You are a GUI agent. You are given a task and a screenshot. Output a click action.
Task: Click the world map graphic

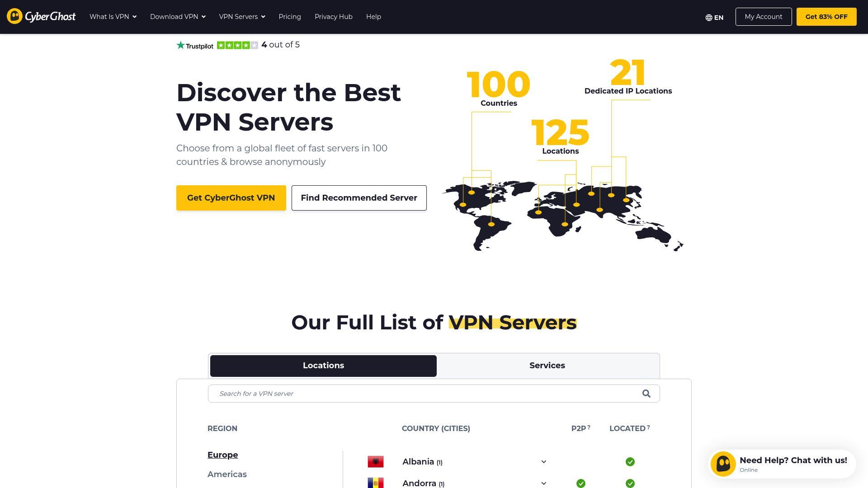pyautogui.click(x=563, y=216)
